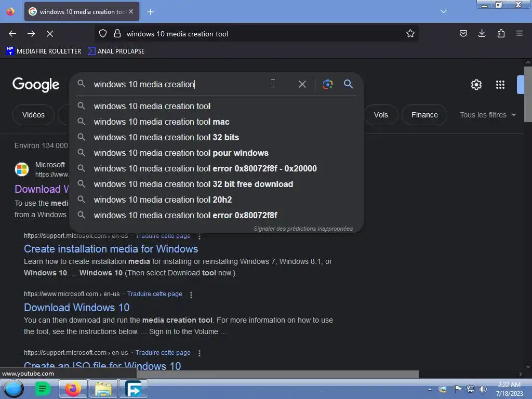Open options for www.microsoft.com result
Viewport: 532px width, 399px height.
(191, 295)
